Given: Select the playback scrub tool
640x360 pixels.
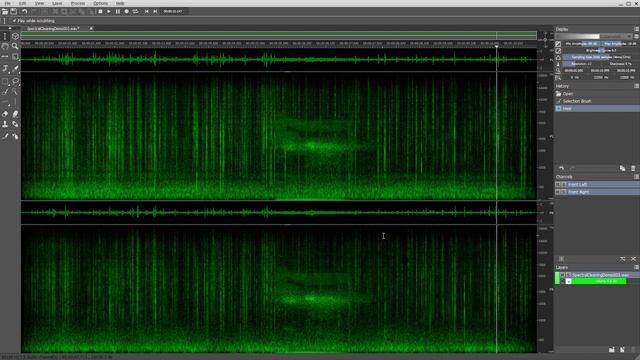Looking at the screenshot, I should pyautogui.click(x=5, y=36).
